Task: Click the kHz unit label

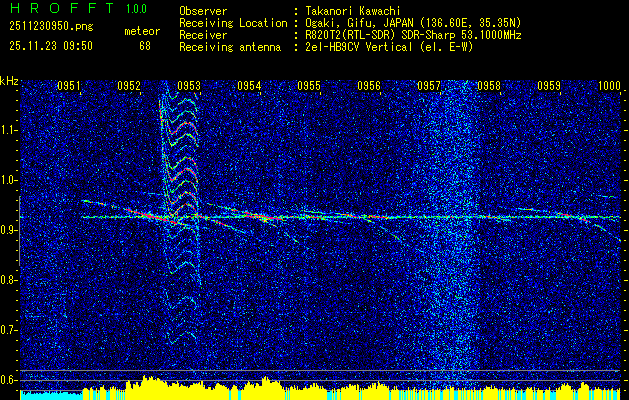Action: [9, 80]
